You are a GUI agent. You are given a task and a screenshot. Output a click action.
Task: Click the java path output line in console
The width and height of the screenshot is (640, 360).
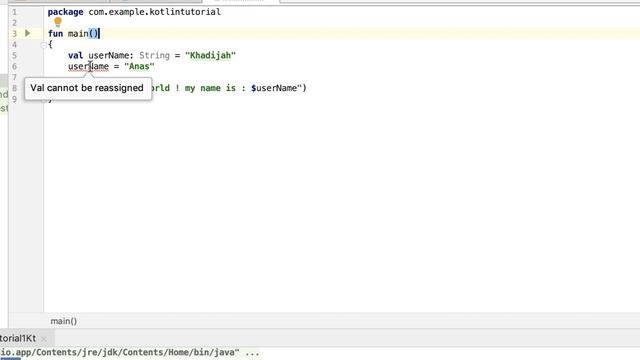129,352
